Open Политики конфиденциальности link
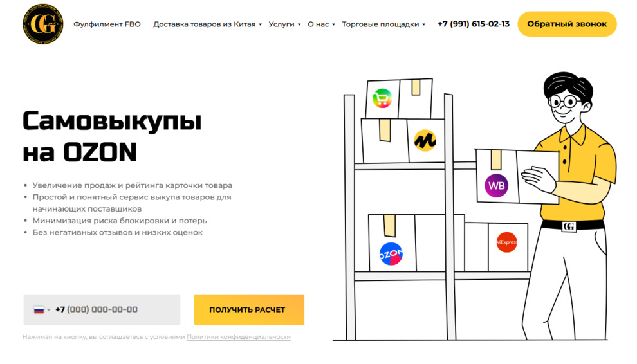The width and height of the screenshot is (637, 364). [x=239, y=337]
